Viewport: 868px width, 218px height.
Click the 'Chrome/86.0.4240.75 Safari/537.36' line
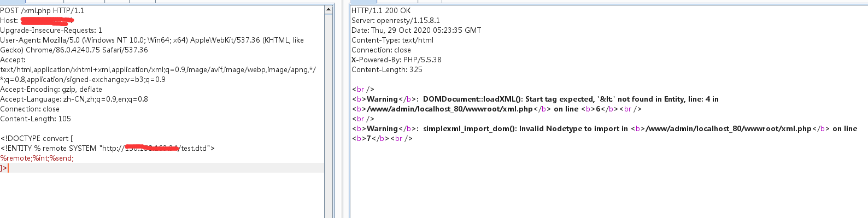click(x=74, y=50)
